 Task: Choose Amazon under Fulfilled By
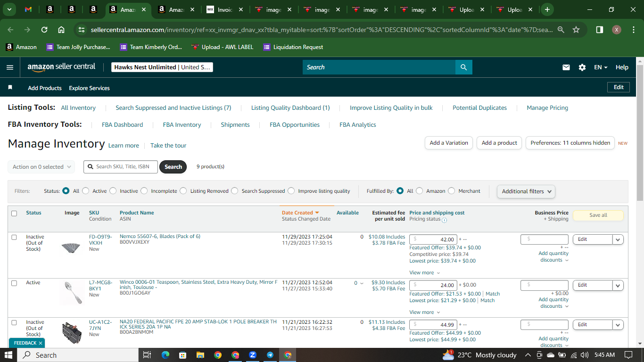420,191
